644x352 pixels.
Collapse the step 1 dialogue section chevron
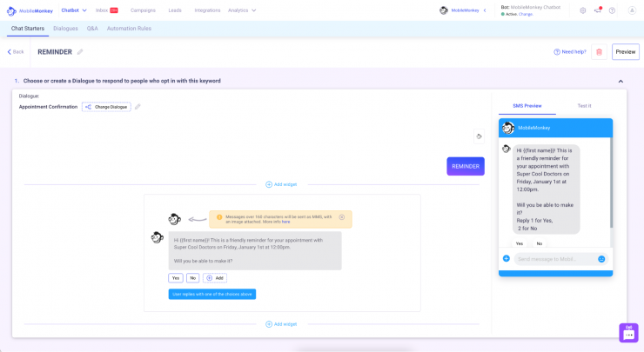tap(621, 81)
